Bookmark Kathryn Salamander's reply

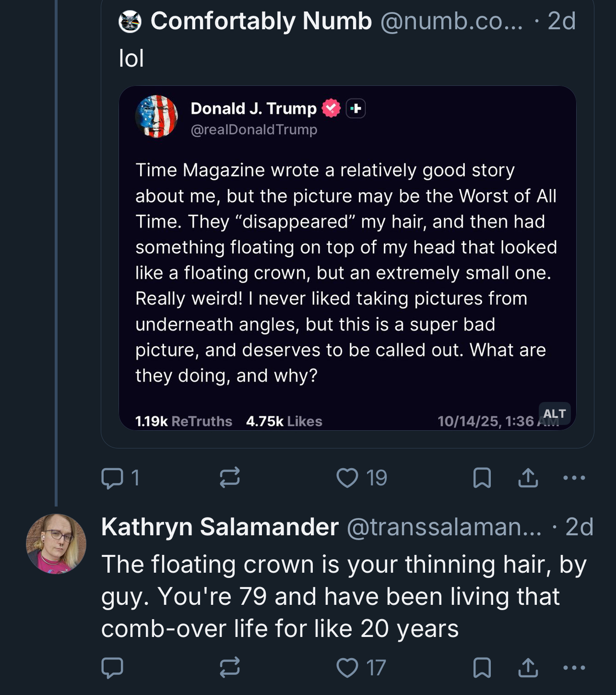tap(482, 667)
